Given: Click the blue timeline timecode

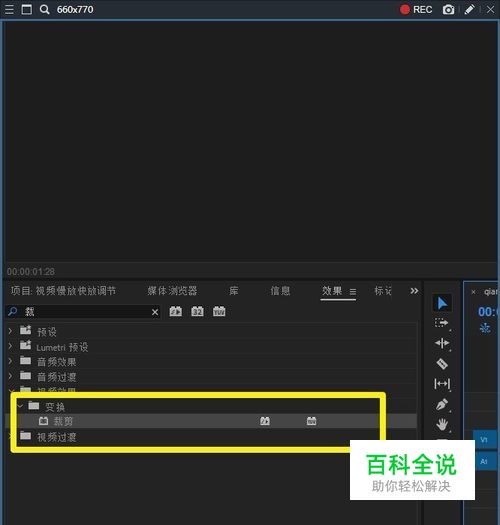Looking at the screenshot, I should [488, 312].
